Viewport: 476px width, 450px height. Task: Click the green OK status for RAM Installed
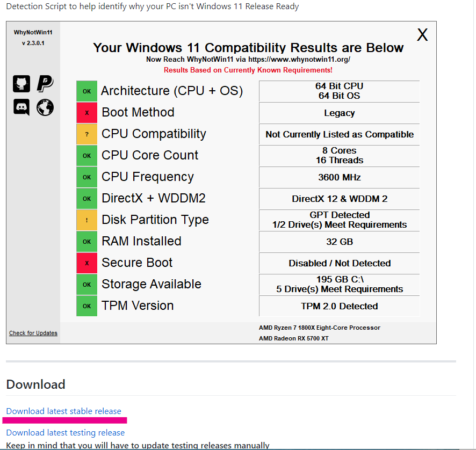[87, 242]
